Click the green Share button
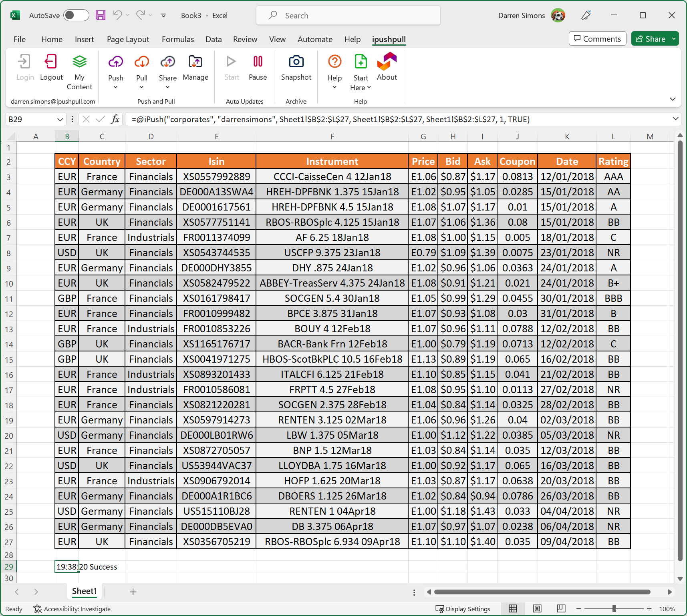 651,38
